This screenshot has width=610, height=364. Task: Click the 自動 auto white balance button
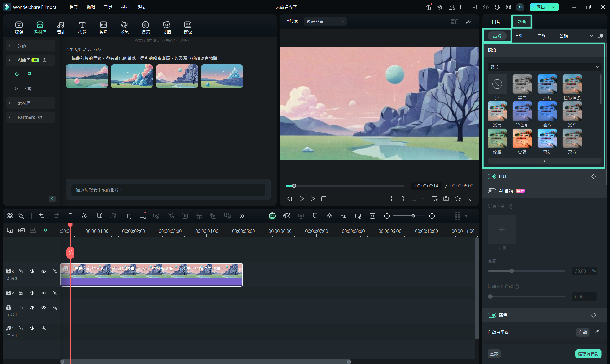(x=583, y=332)
